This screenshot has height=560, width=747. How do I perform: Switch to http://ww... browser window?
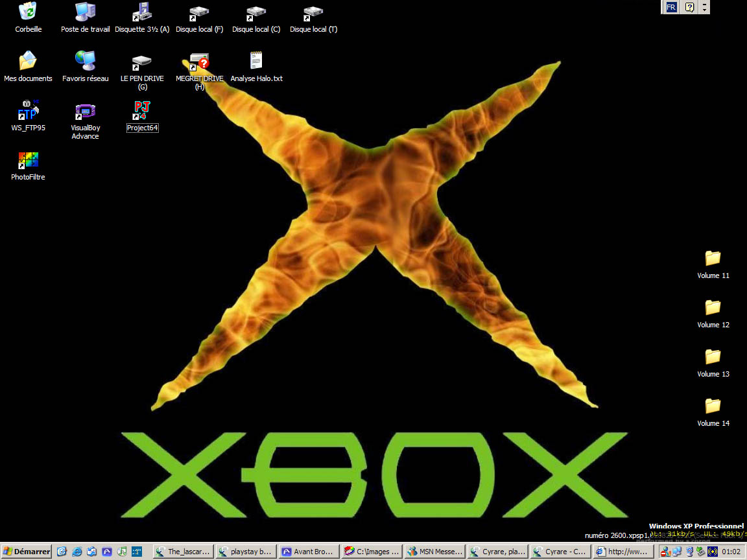(x=623, y=552)
